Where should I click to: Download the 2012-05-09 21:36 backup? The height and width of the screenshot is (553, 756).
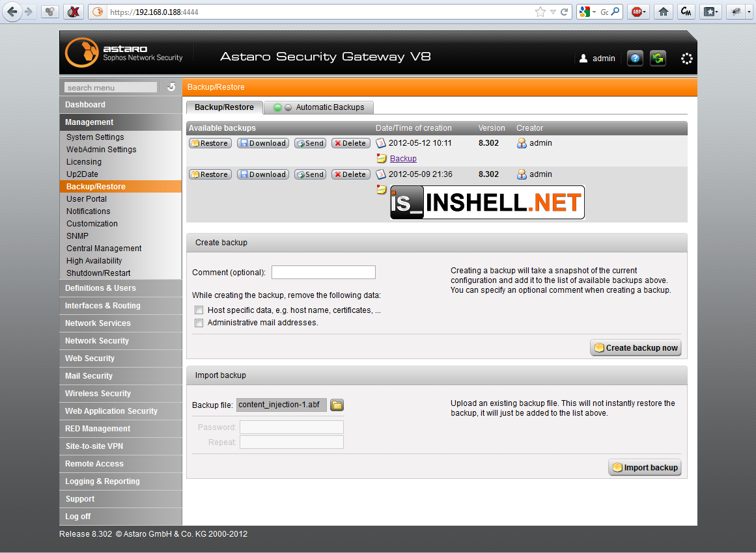click(263, 174)
